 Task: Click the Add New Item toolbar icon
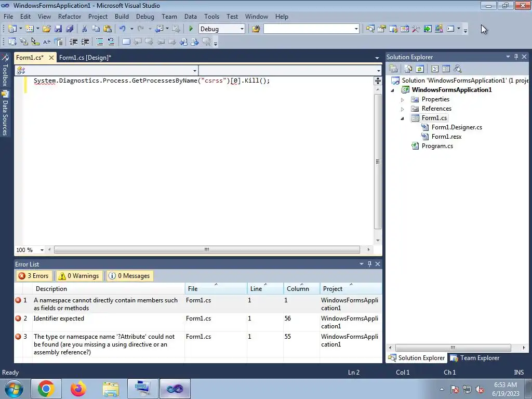pos(30,29)
